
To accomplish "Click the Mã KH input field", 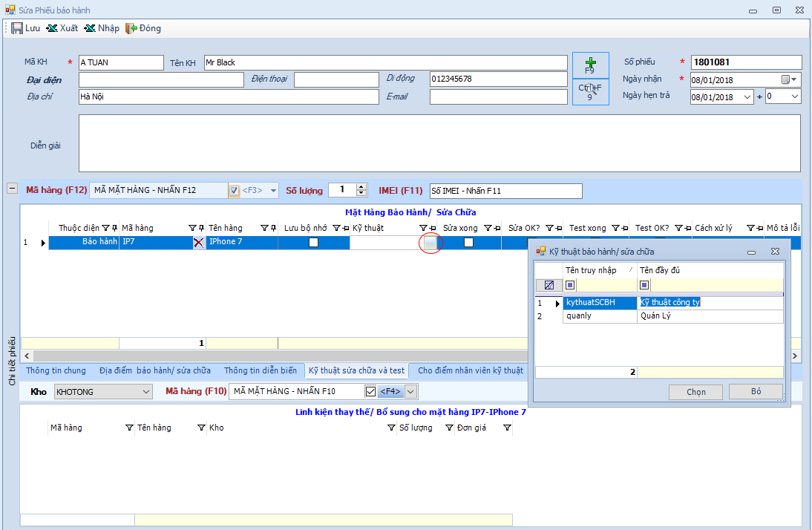I will pyautogui.click(x=121, y=62).
